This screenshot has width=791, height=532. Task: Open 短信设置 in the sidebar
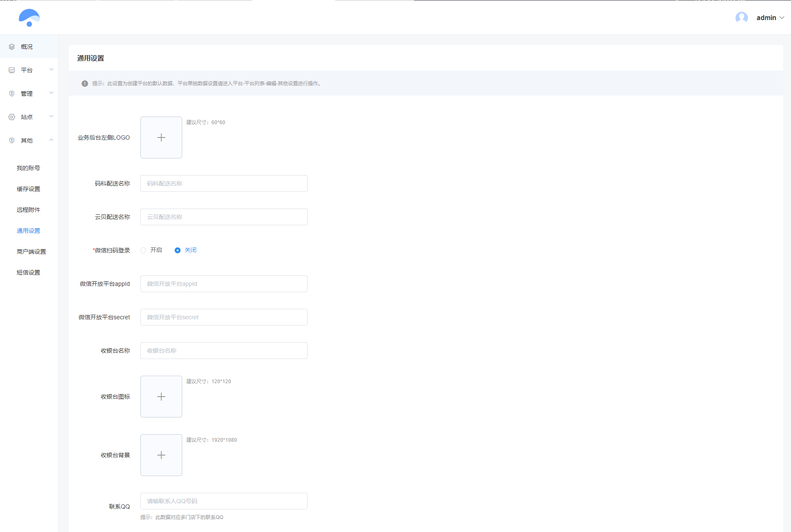[28, 272]
